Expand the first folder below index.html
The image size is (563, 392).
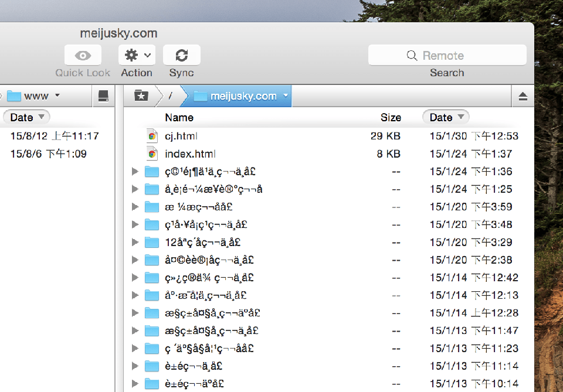135,171
